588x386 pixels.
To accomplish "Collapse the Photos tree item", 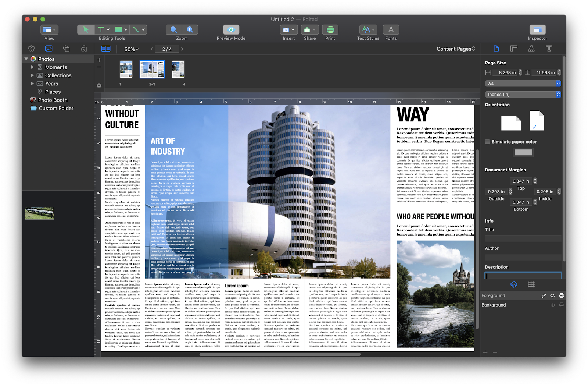I will [x=26, y=59].
